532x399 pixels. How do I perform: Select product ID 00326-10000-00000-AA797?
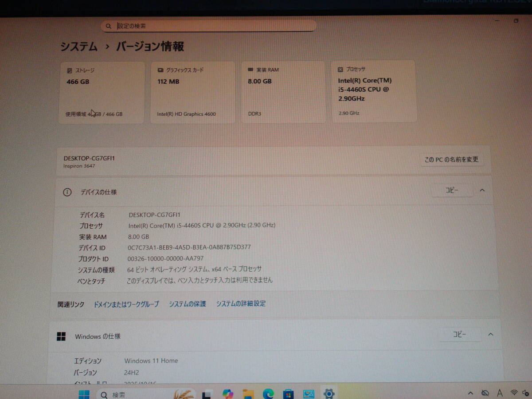[x=165, y=258]
